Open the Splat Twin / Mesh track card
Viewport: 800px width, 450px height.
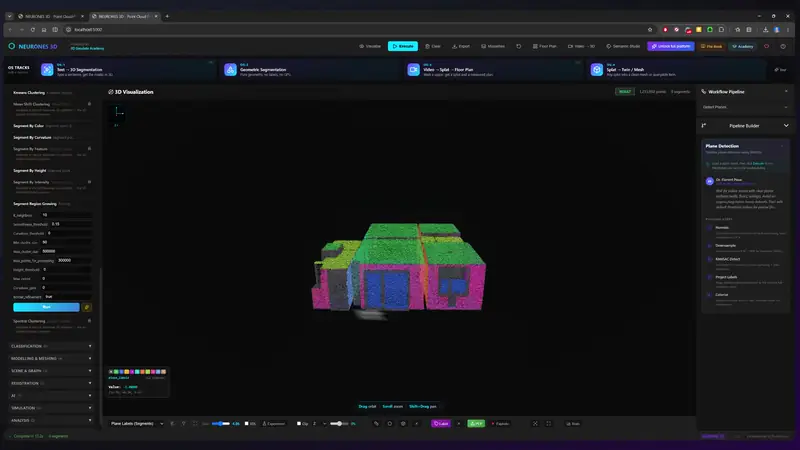(x=677, y=69)
